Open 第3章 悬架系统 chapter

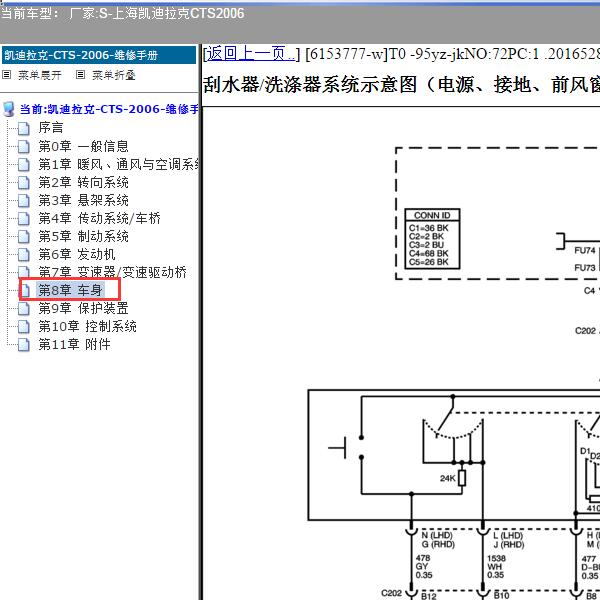pos(83,201)
